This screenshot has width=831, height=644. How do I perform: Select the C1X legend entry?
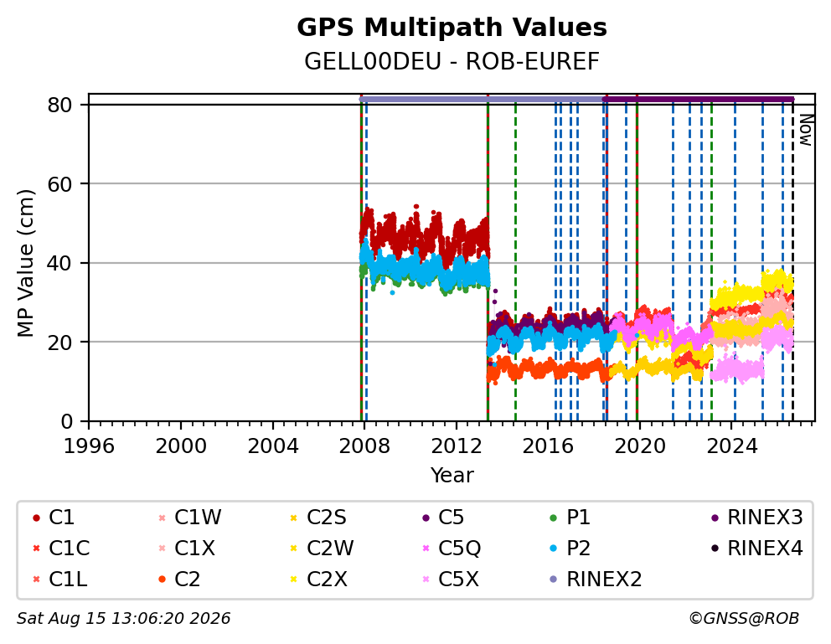187,549
